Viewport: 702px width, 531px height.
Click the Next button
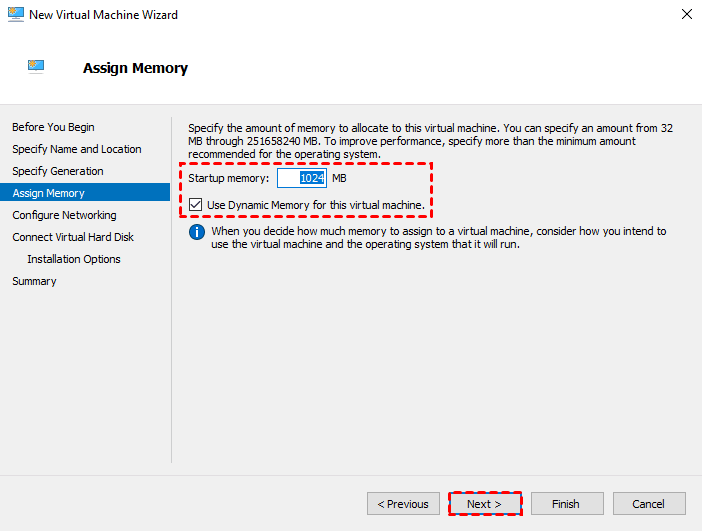[485, 504]
